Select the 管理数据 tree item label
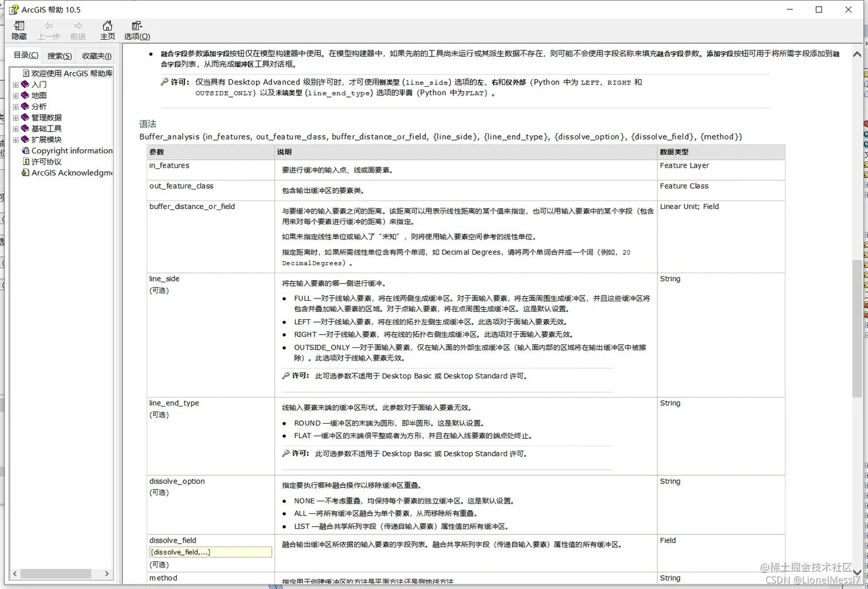 coord(46,118)
